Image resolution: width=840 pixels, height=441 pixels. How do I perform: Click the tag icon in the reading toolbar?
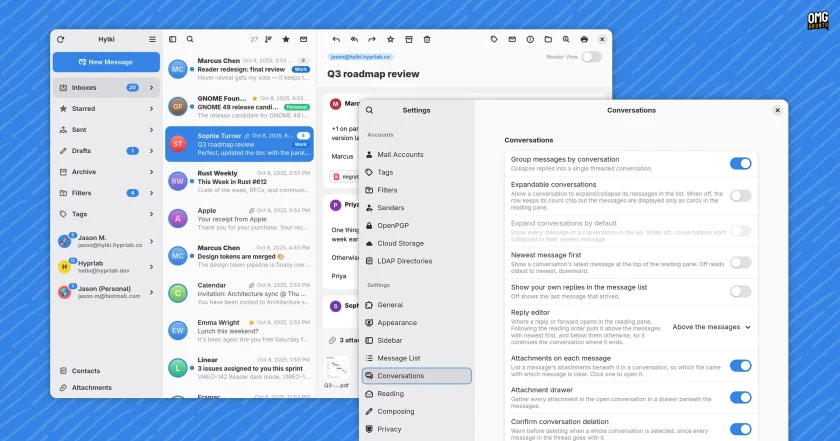tap(494, 39)
